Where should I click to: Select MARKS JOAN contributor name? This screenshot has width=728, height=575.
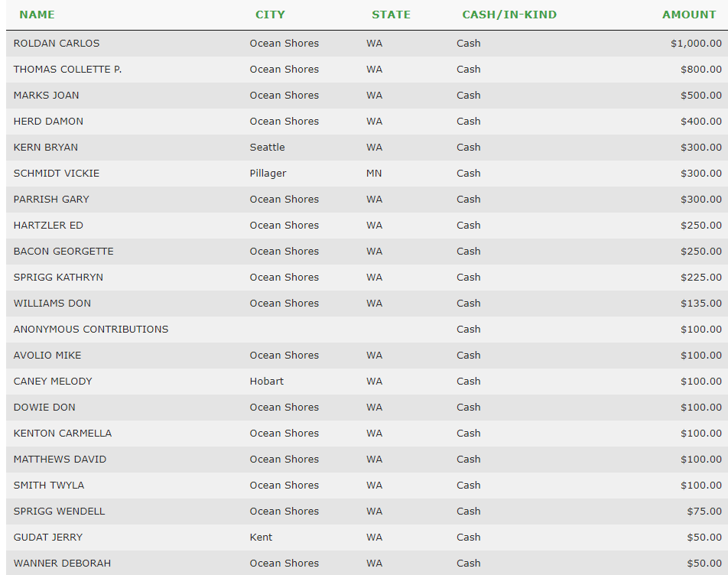[x=46, y=96]
